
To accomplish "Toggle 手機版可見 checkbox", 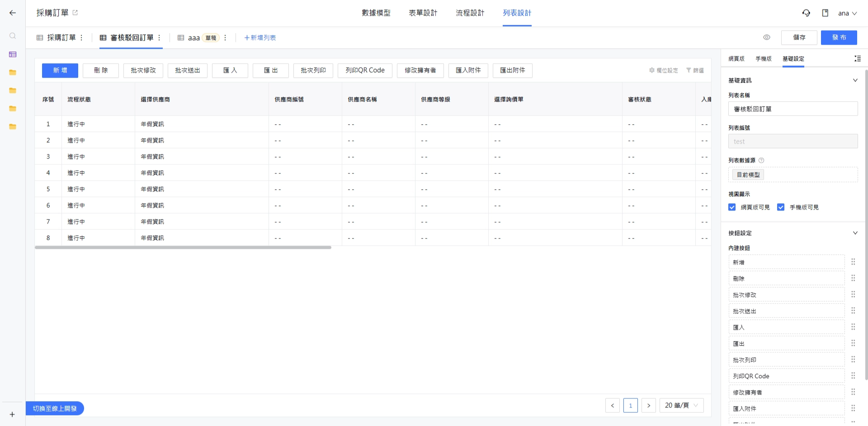I will click(781, 207).
